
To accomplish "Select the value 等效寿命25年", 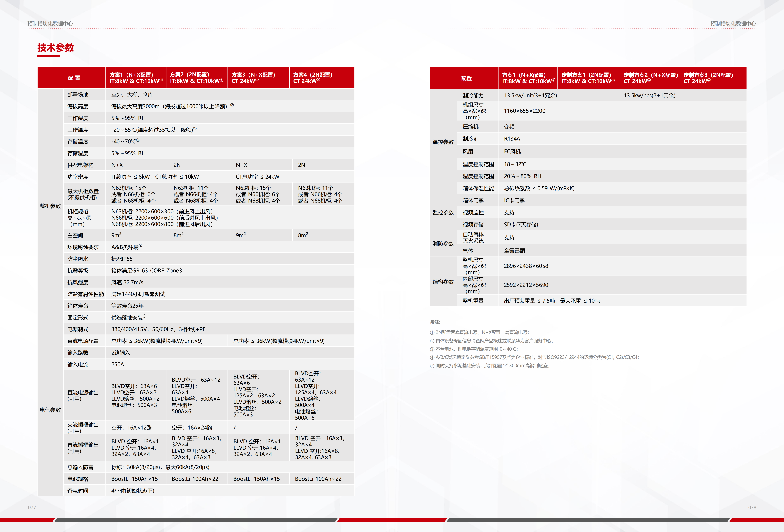I will click(128, 306).
